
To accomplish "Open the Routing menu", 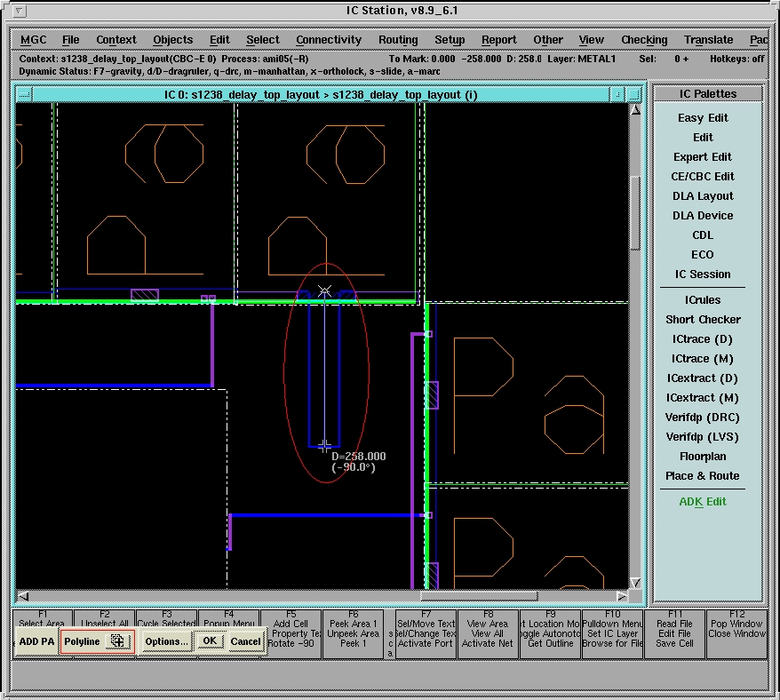I will point(398,40).
